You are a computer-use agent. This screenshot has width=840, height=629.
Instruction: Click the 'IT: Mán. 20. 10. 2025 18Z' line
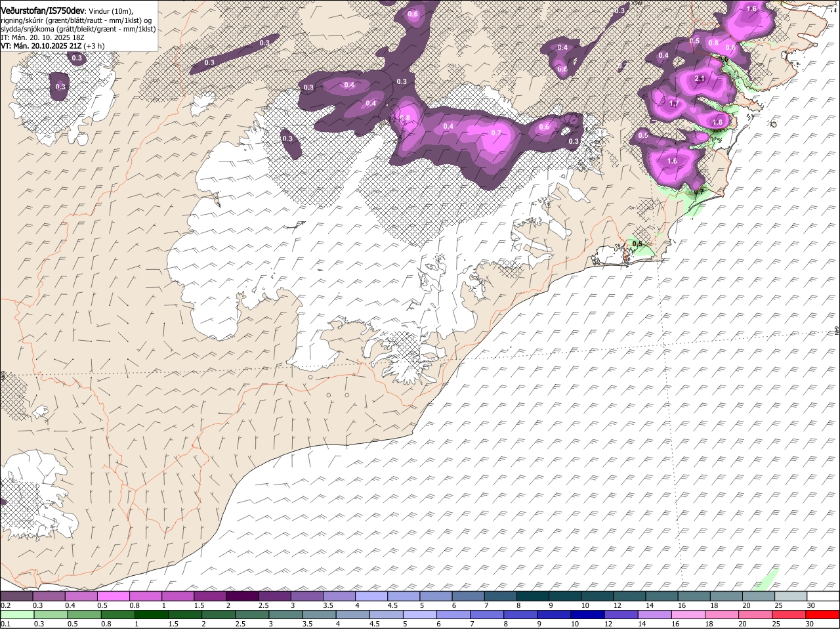pyautogui.click(x=42, y=37)
